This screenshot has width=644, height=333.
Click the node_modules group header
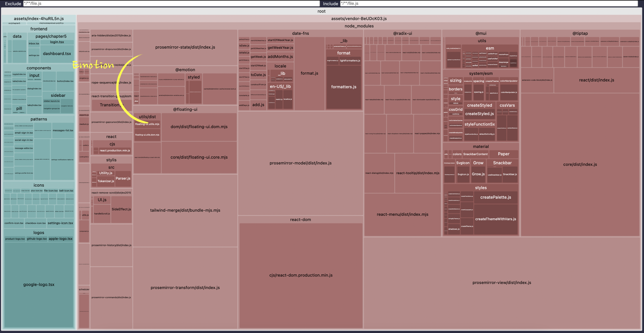tap(359, 26)
